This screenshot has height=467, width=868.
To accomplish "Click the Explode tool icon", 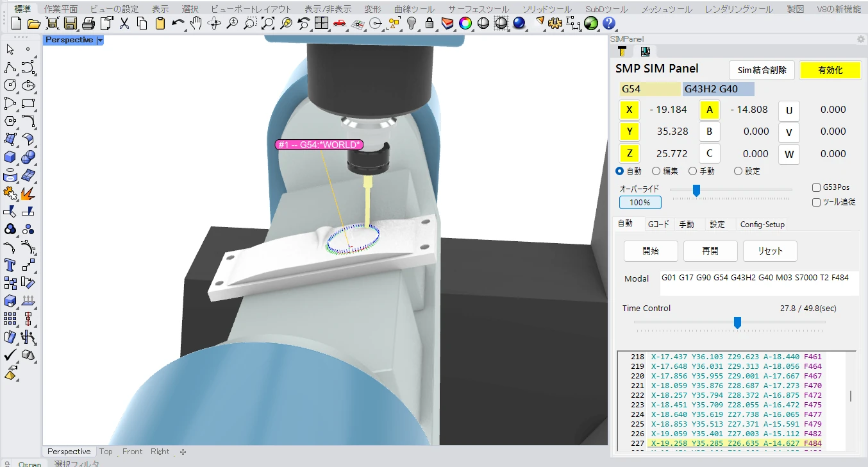I will coord(28,193).
